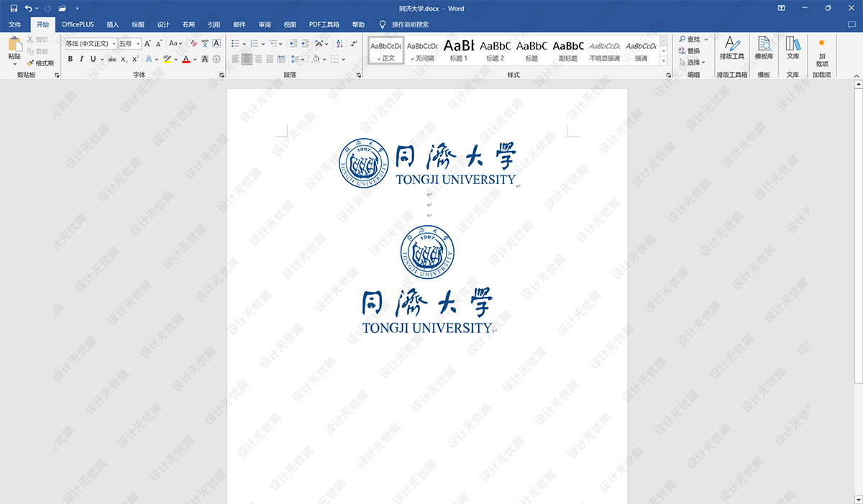Toggle Italic formatting

pyautogui.click(x=82, y=59)
